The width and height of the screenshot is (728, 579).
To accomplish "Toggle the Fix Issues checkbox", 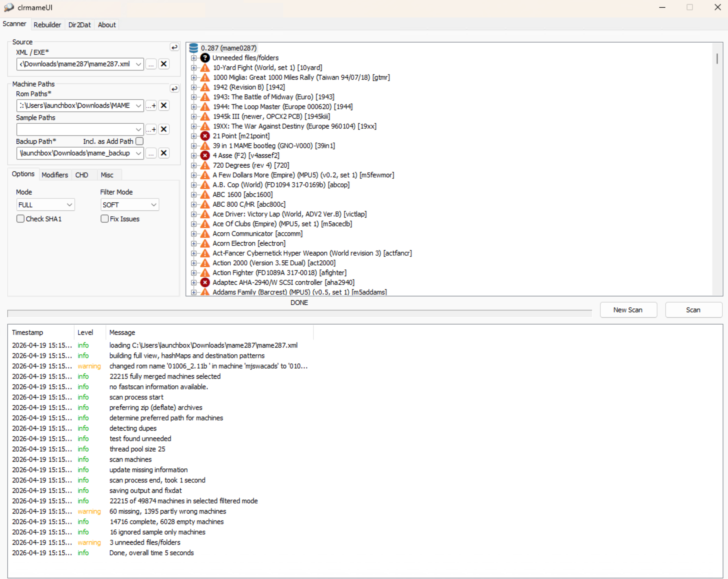I will point(105,219).
